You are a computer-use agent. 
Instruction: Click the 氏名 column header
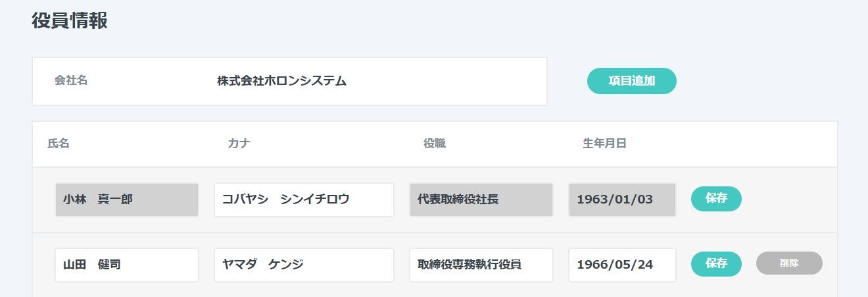[59, 144]
